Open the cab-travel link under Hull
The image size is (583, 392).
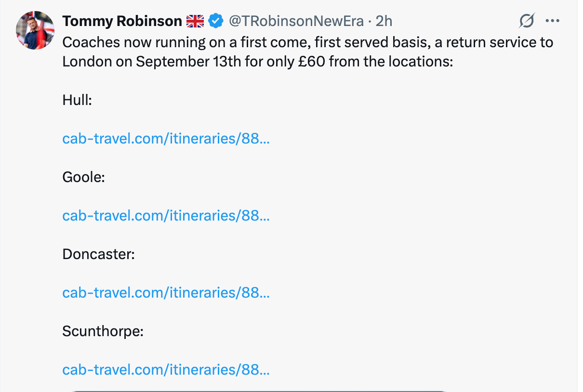point(166,139)
